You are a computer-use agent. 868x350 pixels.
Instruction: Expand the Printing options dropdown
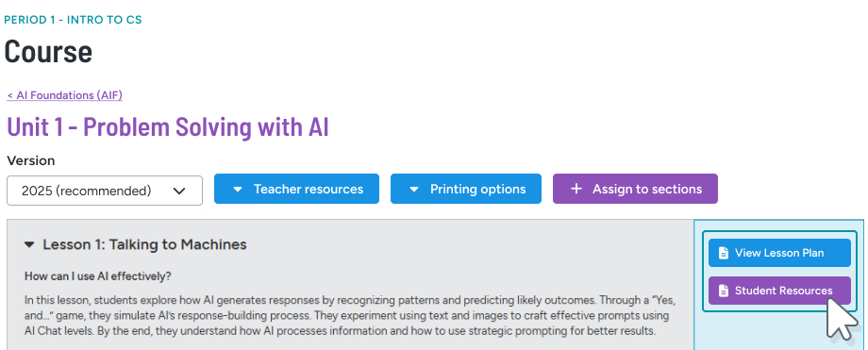point(466,189)
